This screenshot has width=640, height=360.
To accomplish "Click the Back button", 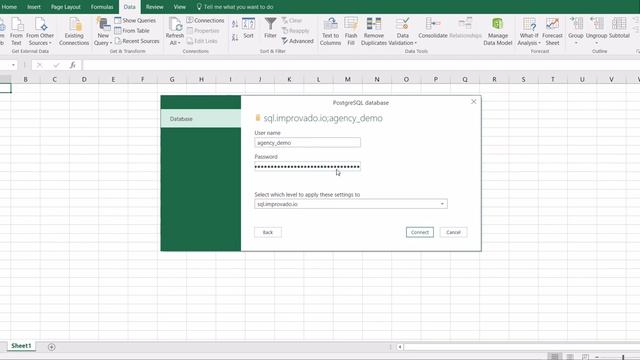I will [268, 232].
